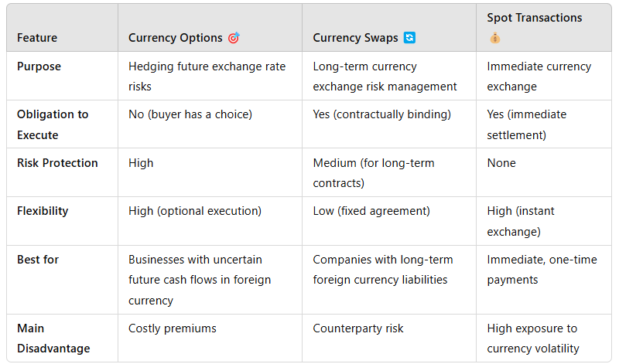Click the Obligation to Execute row label
This screenshot has width=619, height=364.
pos(53,124)
